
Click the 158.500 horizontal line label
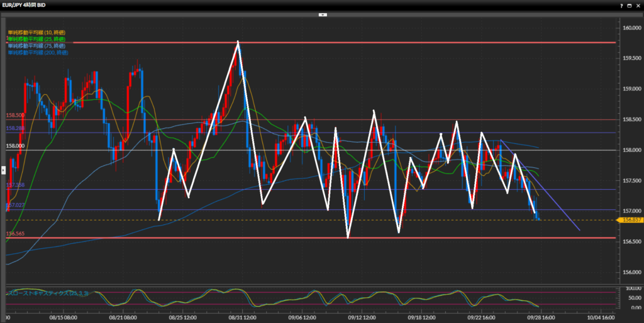(x=15, y=116)
